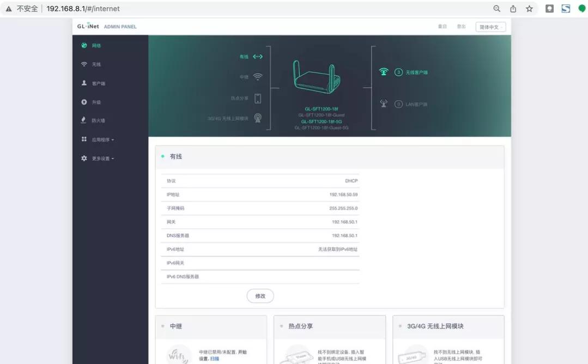
Task: Click 登出 to log out
Action: pos(463,26)
